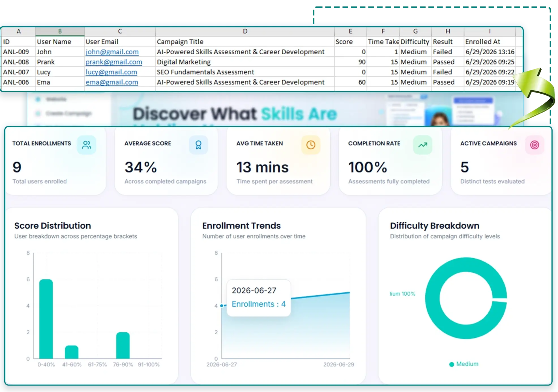Click the Avg Time Taken clock icon
558x392 pixels.
click(311, 145)
